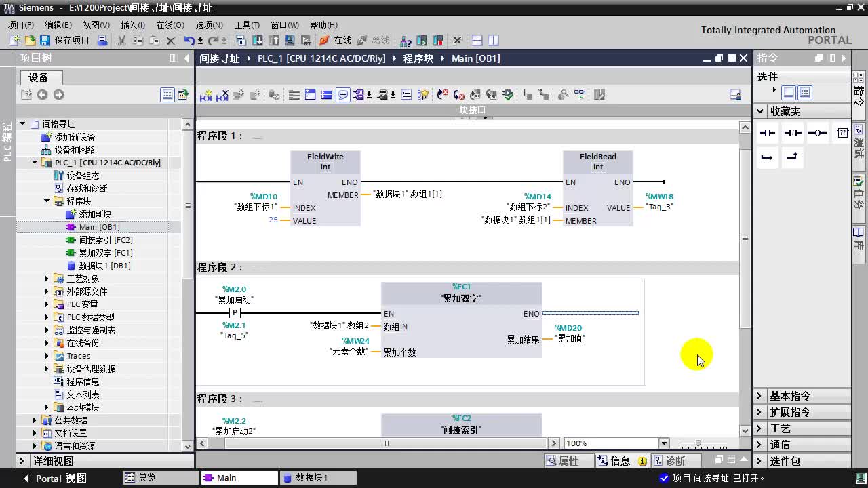Click the print icon in main toolbar
The width and height of the screenshot is (868, 488).
coord(102,41)
